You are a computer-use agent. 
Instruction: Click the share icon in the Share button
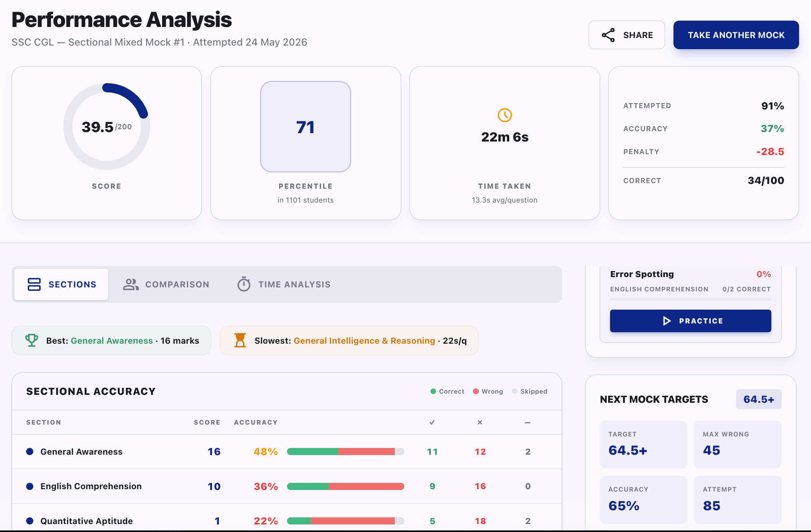[608, 35]
